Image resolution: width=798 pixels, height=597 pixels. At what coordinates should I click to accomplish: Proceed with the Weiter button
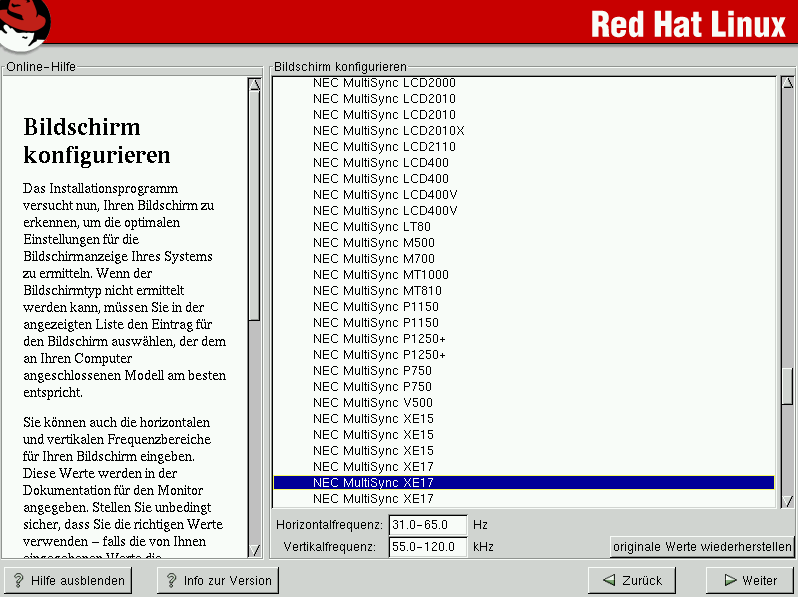tap(749, 580)
